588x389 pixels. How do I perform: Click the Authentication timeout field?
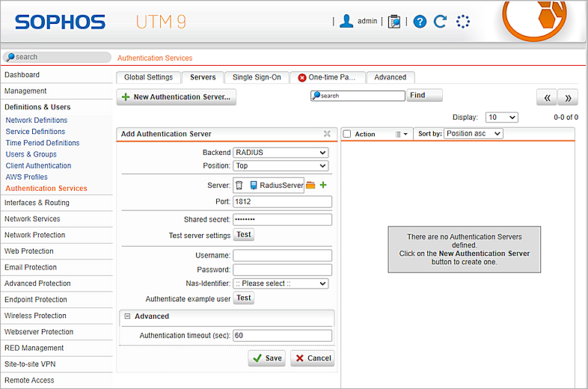click(x=282, y=335)
